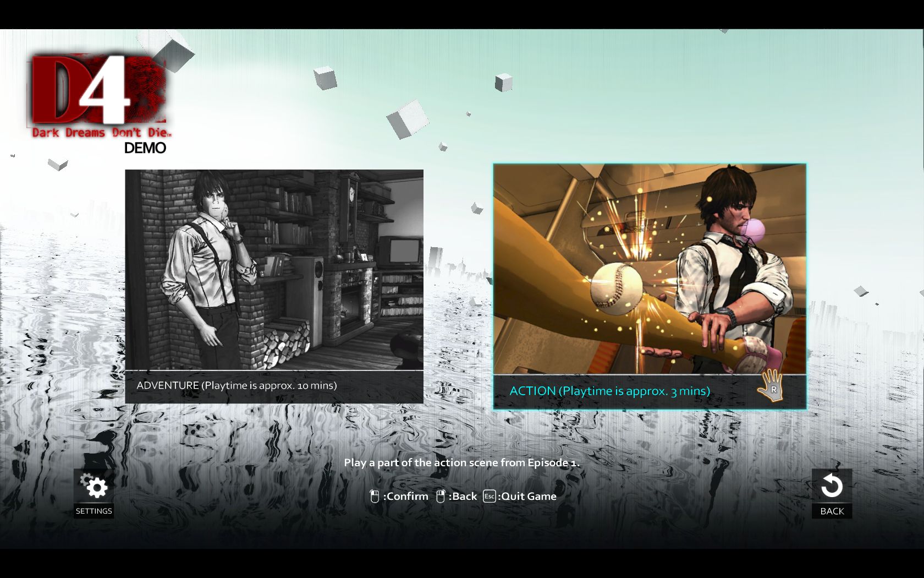Click the left-mouse Confirm hint icon
This screenshot has width=924, height=578.
[x=375, y=497]
